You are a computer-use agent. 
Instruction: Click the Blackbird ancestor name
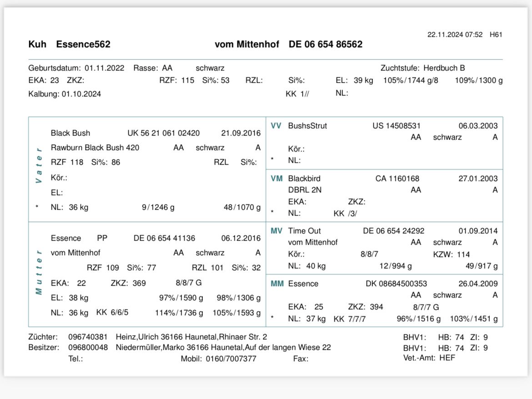[x=304, y=179]
